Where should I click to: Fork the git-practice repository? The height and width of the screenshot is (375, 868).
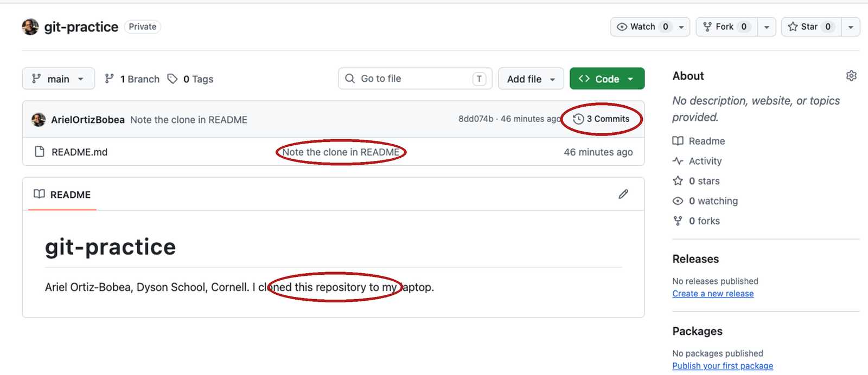click(x=726, y=27)
